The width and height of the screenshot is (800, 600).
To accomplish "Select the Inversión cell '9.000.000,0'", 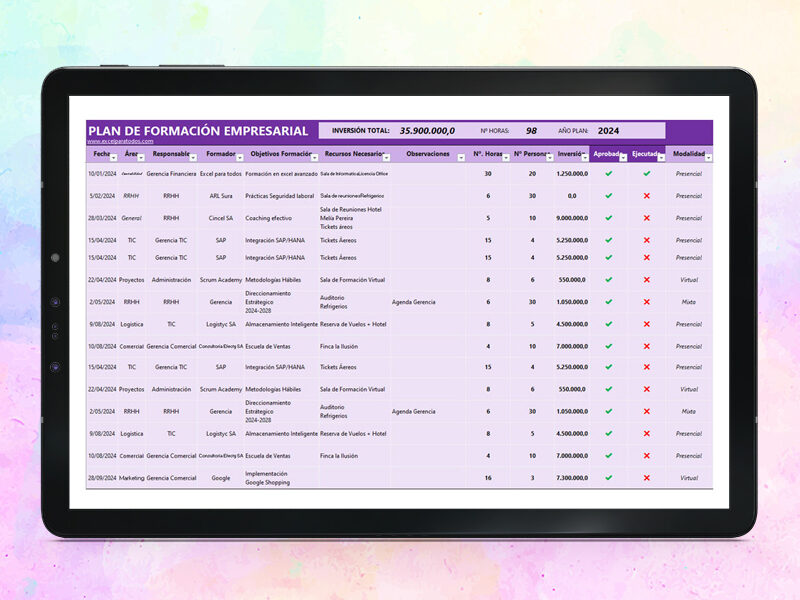I will [x=572, y=218].
